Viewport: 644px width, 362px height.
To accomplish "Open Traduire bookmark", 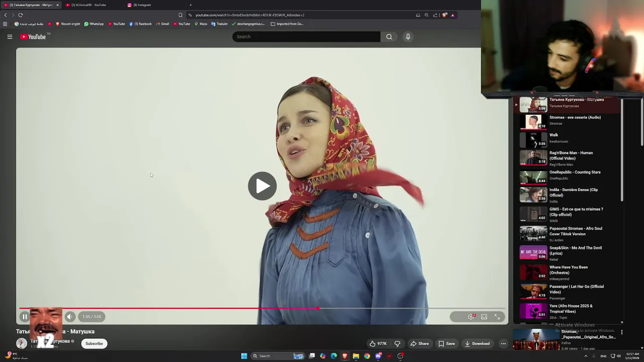I will [219, 24].
